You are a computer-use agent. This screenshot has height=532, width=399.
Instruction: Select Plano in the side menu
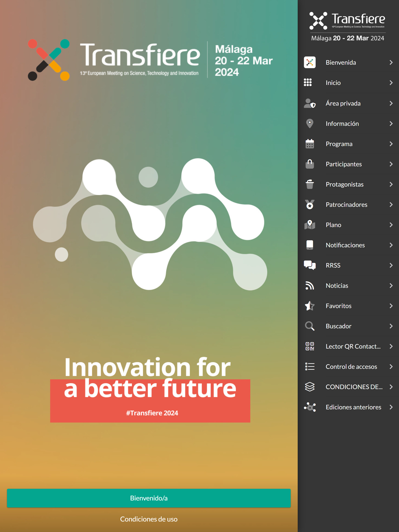pos(348,225)
